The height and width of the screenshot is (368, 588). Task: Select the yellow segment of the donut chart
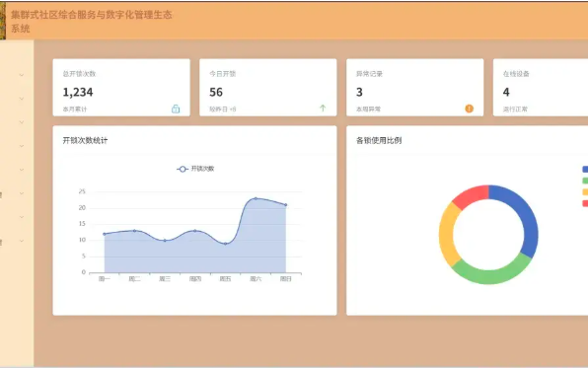(447, 235)
